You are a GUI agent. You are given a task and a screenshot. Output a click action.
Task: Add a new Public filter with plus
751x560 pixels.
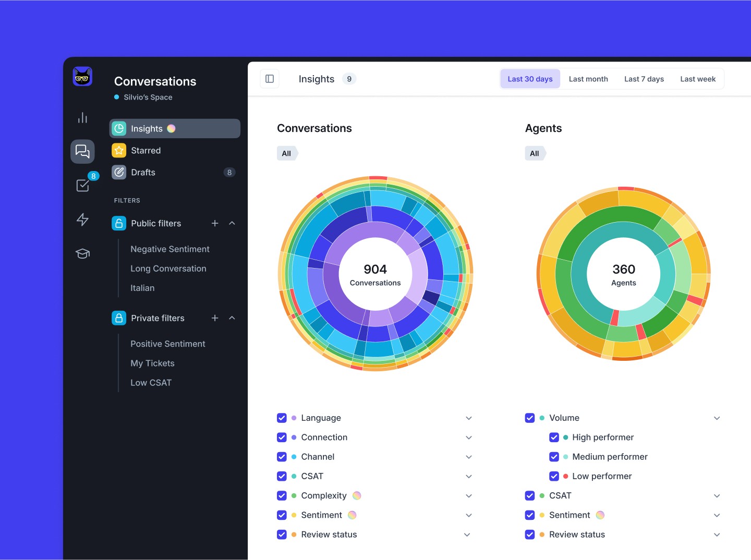coord(215,223)
